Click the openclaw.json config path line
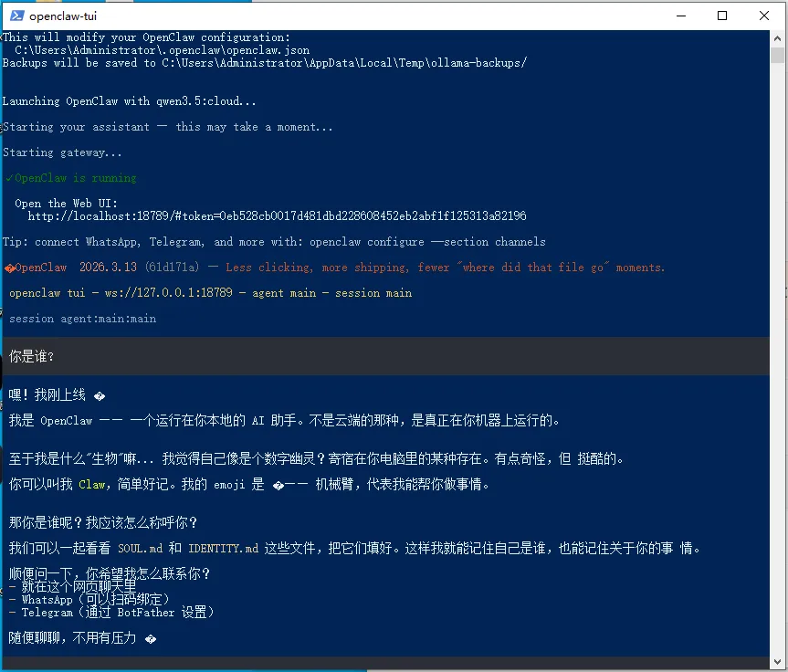 coord(162,50)
